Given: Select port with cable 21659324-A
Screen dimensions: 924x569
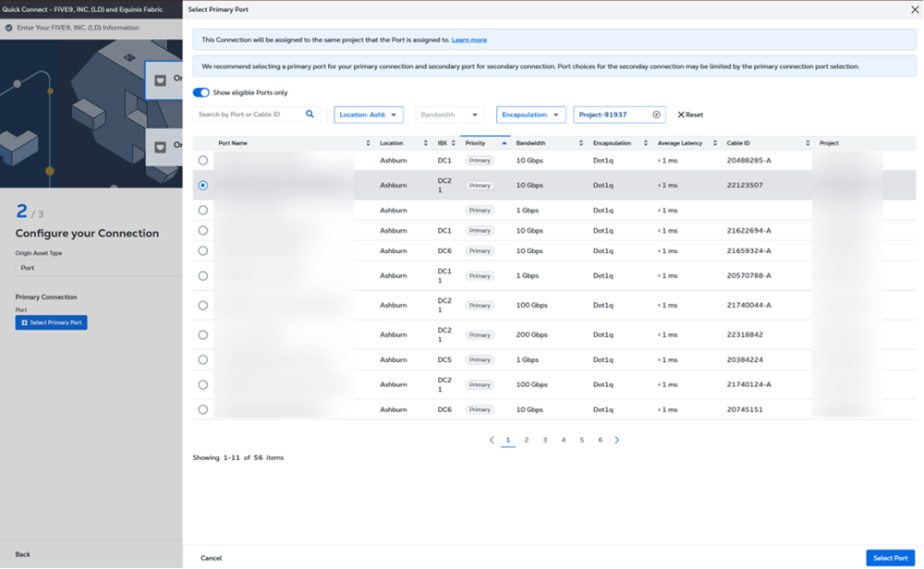Looking at the screenshot, I should 202,251.
